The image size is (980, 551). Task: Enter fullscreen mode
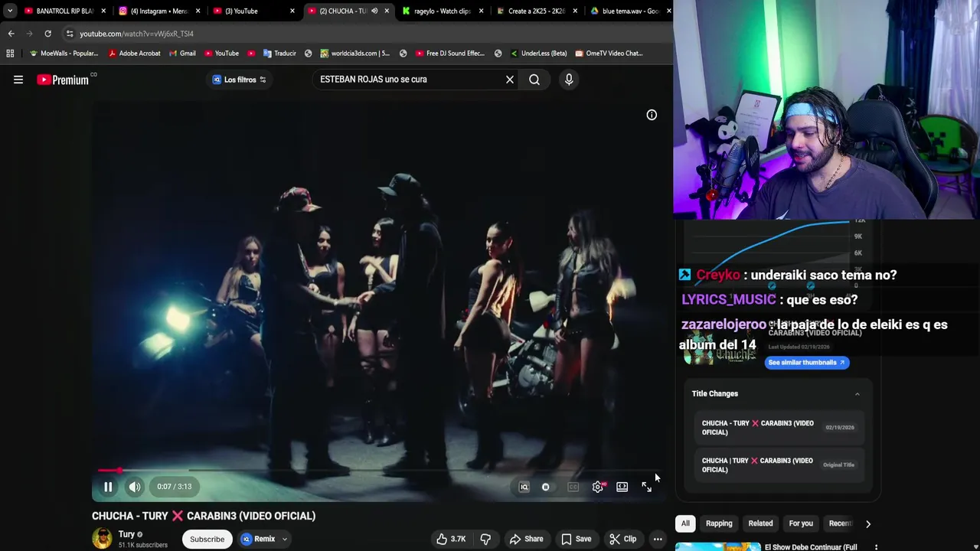647,487
